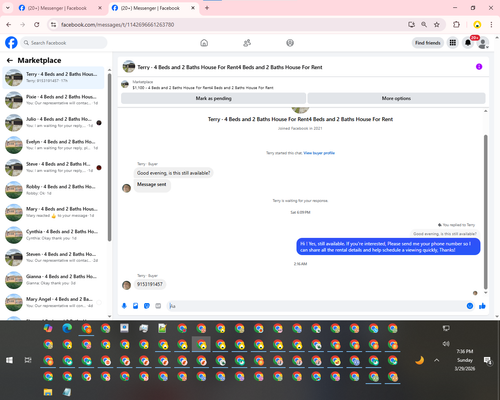
Task: Open the Friends icon in top navigation
Action: (247, 43)
